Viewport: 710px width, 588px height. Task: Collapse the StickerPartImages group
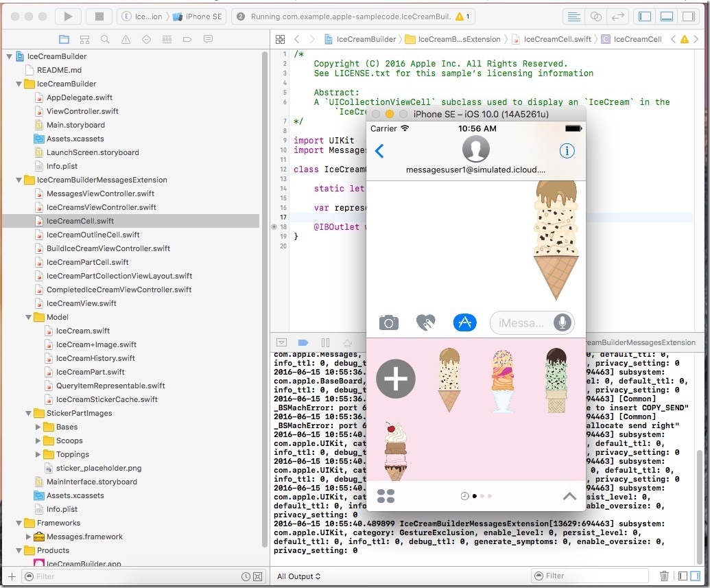[x=29, y=414]
